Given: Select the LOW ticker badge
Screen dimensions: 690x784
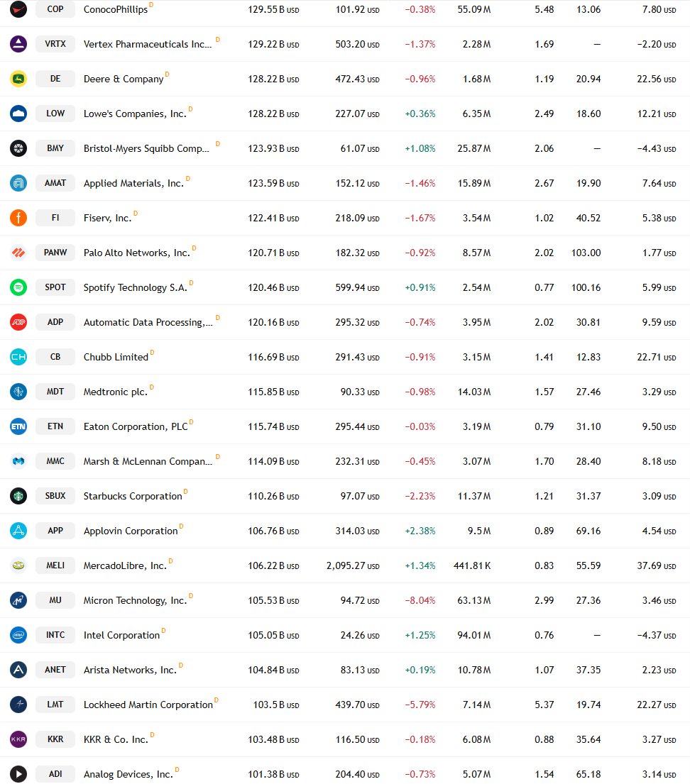Looking at the screenshot, I should (55, 114).
